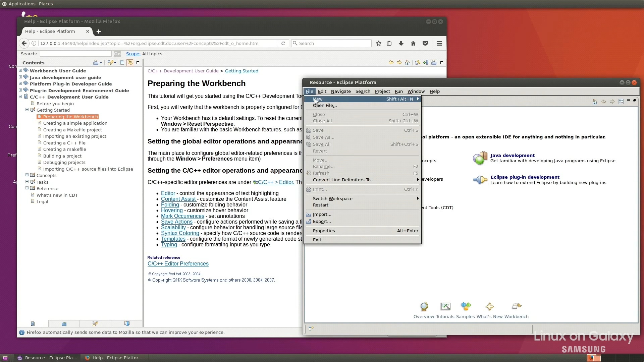Viewport: 644px width, 362px height.
Task: Switch to the Contents view tab at bottom
Action: click(33, 323)
